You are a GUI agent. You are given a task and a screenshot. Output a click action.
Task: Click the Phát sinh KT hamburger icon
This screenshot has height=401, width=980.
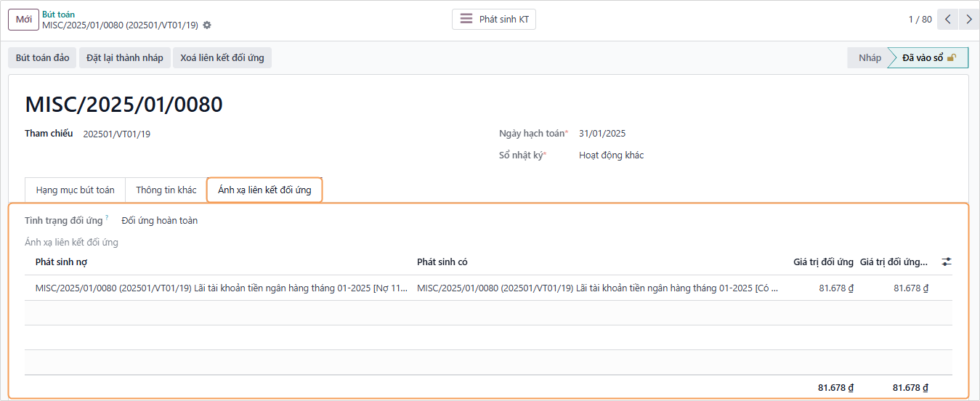click(466, 20)
